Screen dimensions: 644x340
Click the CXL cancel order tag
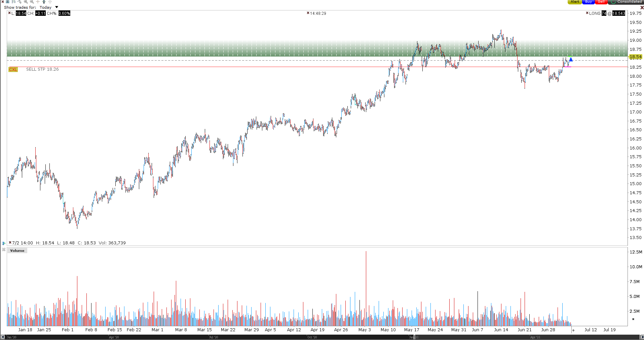tap(13, 69)
